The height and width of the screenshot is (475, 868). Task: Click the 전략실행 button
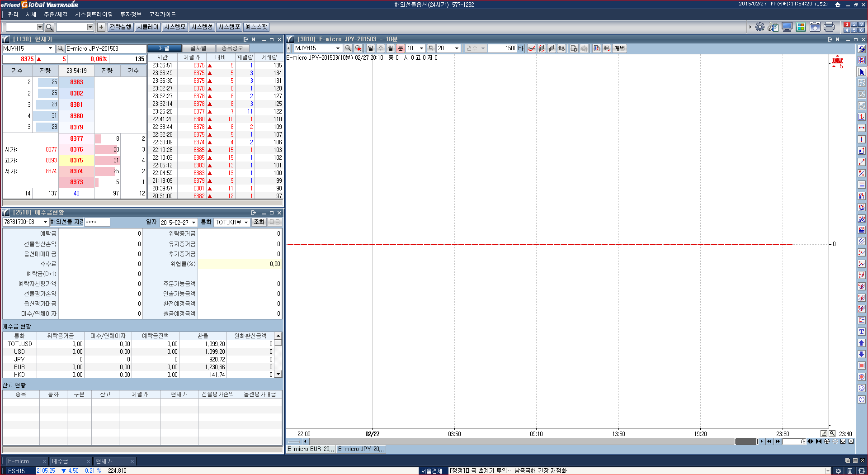[121, 27]
